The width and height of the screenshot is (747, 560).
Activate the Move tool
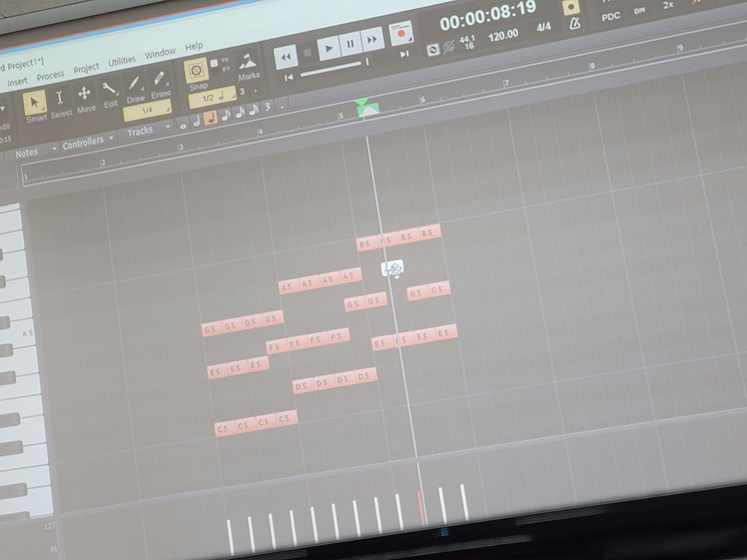click(x=84, y=94)
